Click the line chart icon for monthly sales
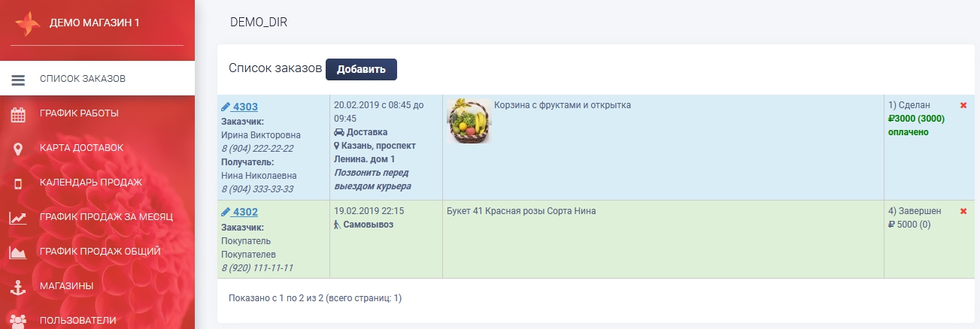The height and width of the screenshot is (329, 980). pyautogui.click(x=18, y=218)
